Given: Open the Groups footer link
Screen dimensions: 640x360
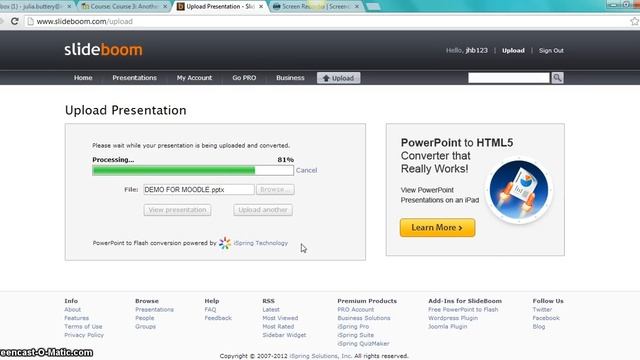Looking at the screenshot, I should point(145,327).
